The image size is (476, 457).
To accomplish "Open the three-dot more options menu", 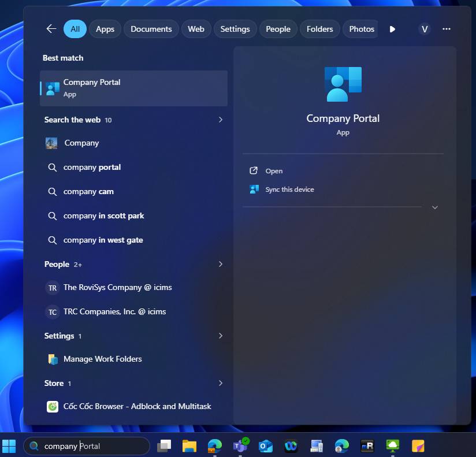I will pyautogui.click(x=446, y=29).
